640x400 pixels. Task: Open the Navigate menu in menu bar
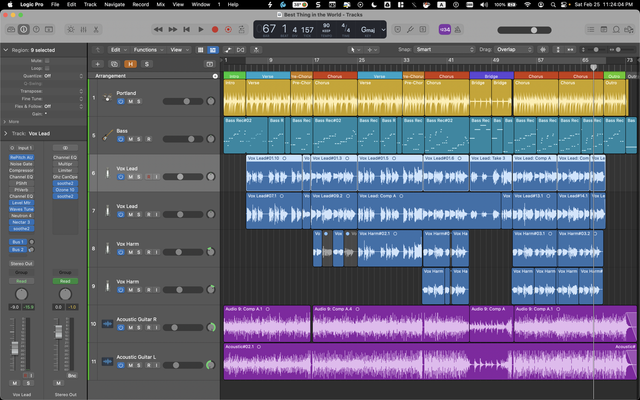tap(114, 4)
